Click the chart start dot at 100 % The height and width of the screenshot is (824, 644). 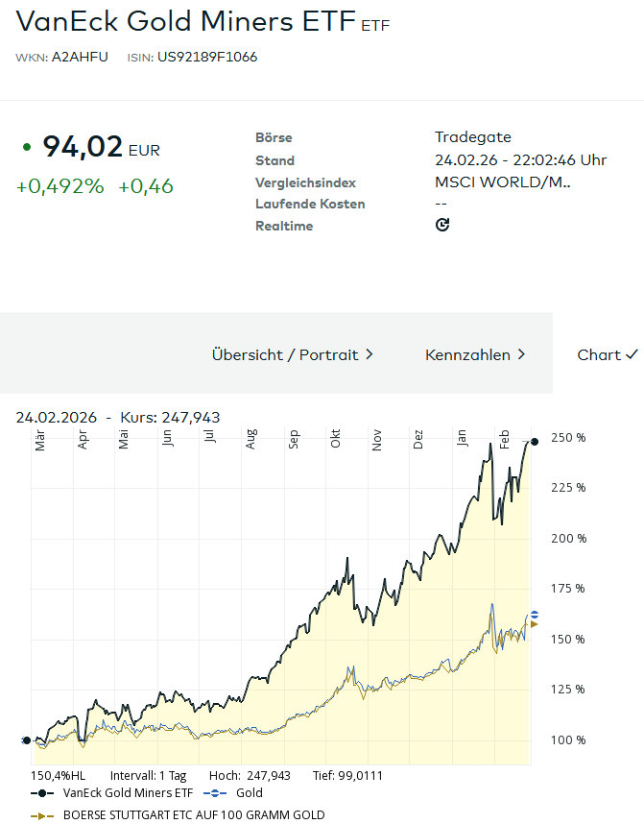pyautogui.click(x=26, y=740)
